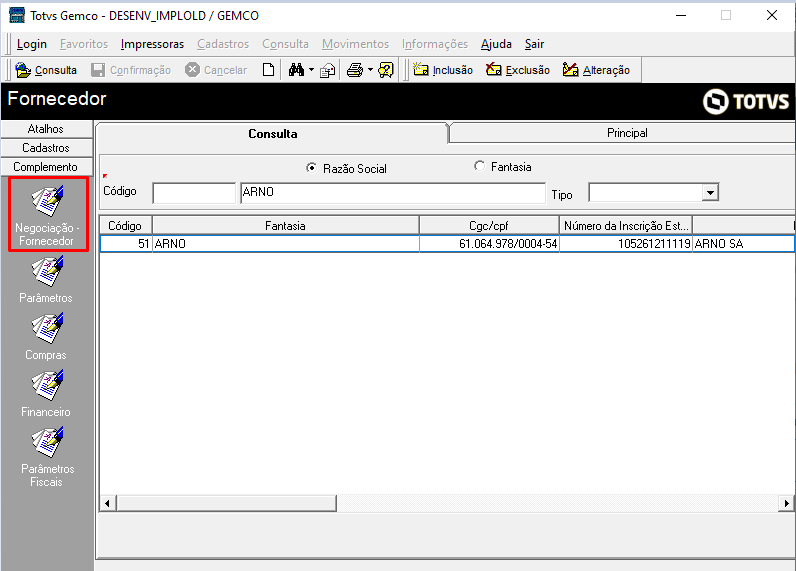This screenshot has width=796, height=571.
Task: Click the binoculars search icon
Action: pyautogui.click(x=296, y=70)
